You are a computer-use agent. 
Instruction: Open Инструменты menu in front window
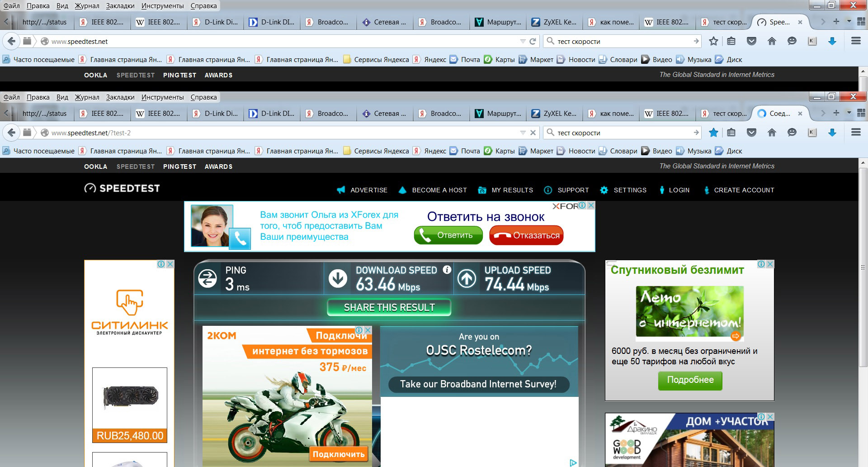162,97
